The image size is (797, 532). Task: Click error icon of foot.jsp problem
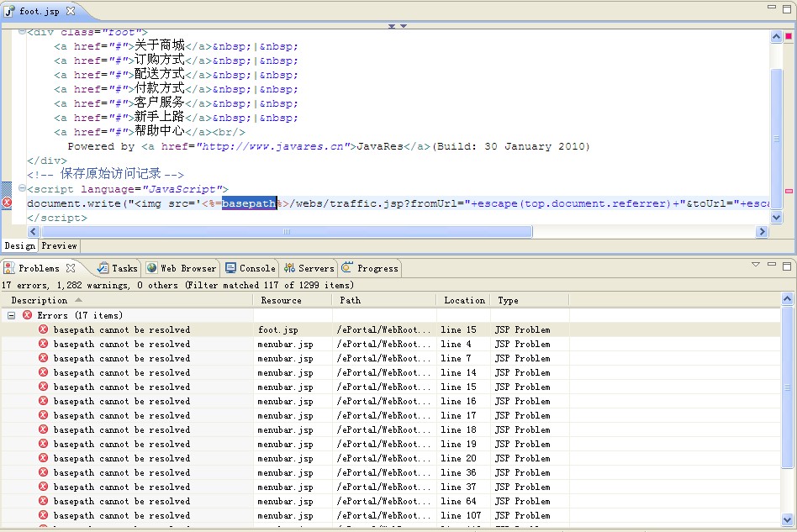tap(44, 329)
